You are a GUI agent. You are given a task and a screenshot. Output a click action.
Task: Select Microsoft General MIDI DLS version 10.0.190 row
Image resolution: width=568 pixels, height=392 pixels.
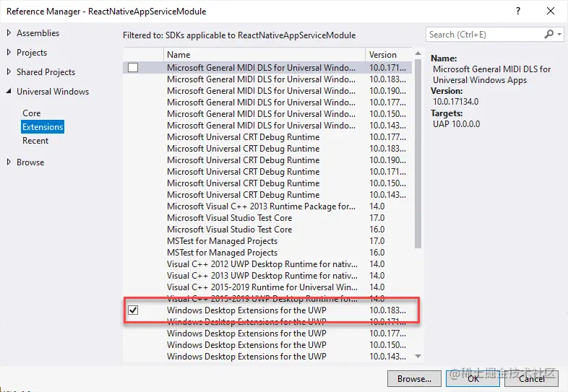(x=267, y=91)
